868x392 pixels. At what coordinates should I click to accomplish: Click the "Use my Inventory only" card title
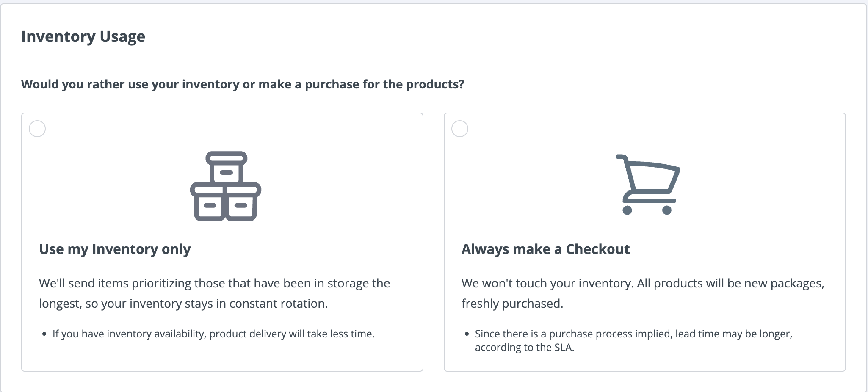tap(115, 249)
